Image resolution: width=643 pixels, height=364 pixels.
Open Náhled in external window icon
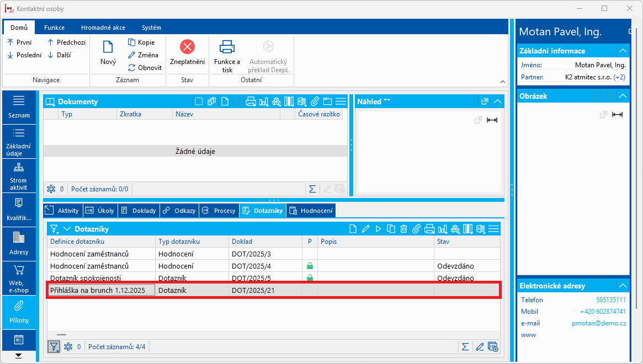coord(485,101)
